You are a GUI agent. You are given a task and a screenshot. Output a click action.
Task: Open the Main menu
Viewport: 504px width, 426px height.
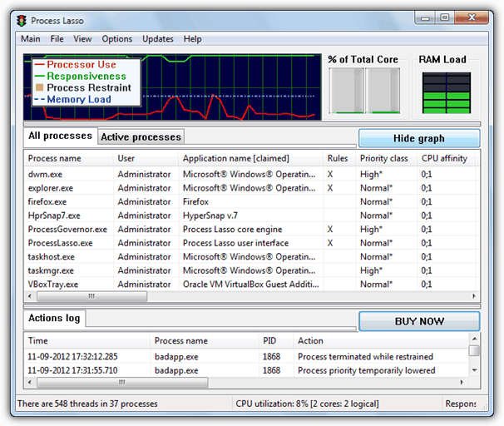[x=30, y=39]
